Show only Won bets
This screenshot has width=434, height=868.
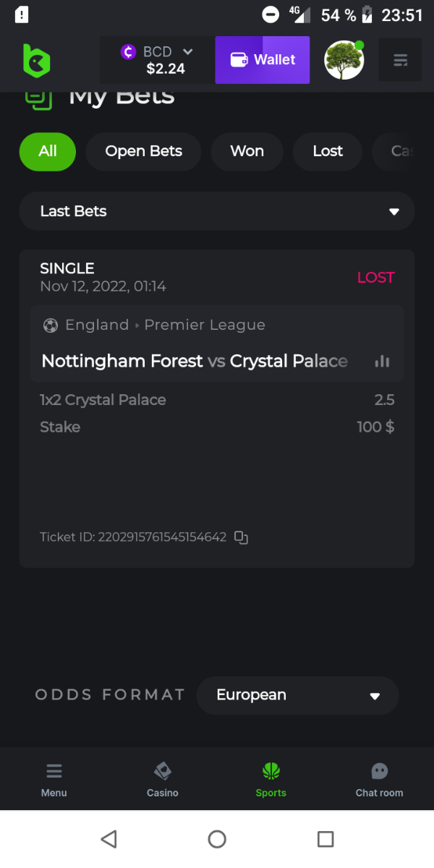point(247,151)
